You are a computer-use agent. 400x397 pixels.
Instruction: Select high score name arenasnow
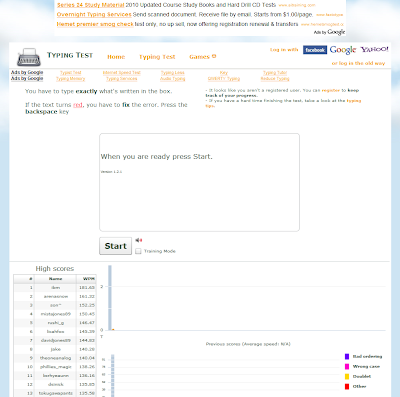click(x=56, y=296)
